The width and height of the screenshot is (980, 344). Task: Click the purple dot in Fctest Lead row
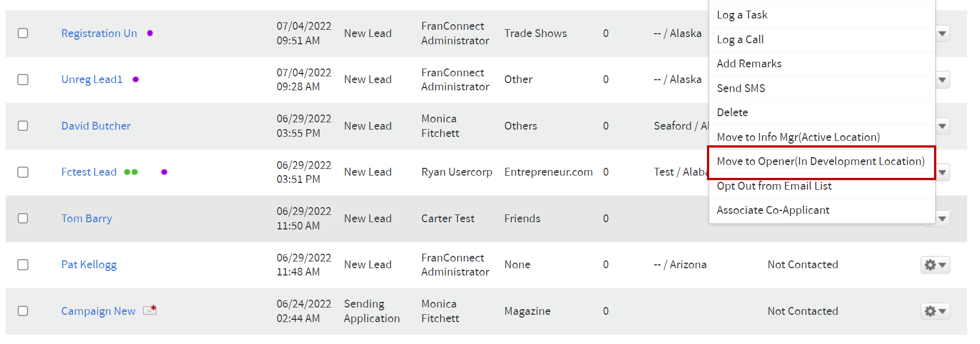tap(164, 172)
